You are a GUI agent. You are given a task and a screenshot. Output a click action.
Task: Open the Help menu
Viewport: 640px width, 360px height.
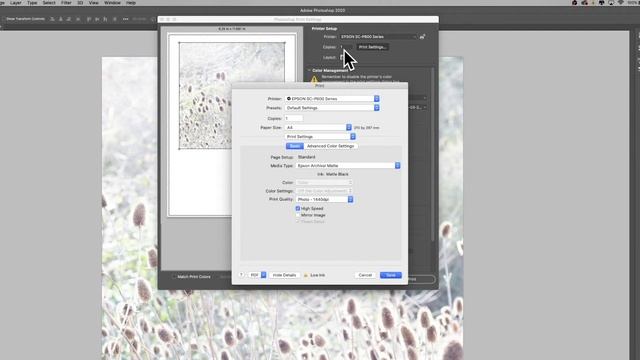point(131,3)
